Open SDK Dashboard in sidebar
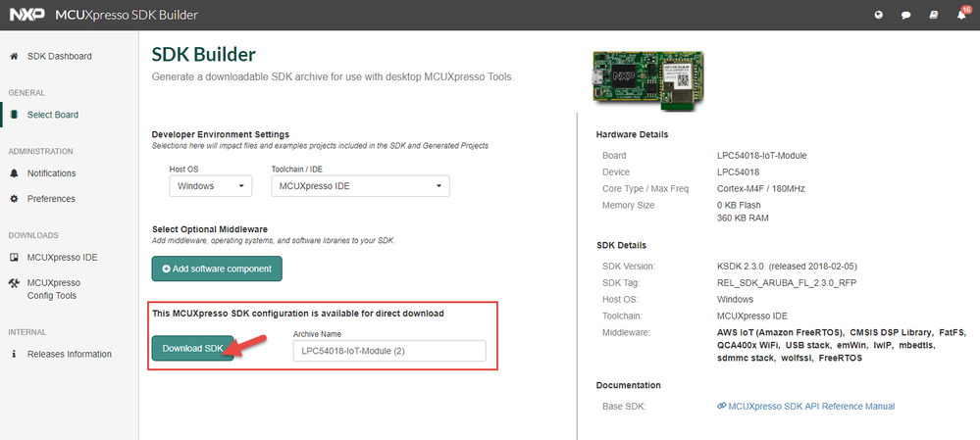The image size is (980, 440). 60,56
